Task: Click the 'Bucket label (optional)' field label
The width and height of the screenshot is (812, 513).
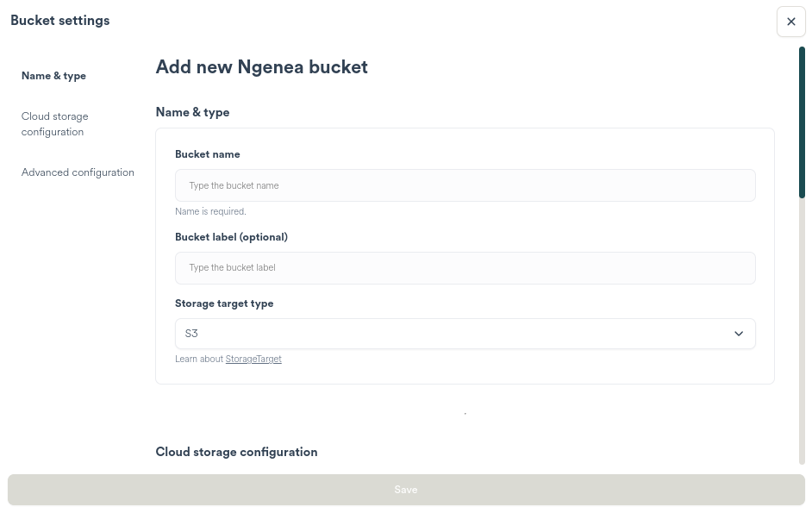Action: tap(231, 237)
